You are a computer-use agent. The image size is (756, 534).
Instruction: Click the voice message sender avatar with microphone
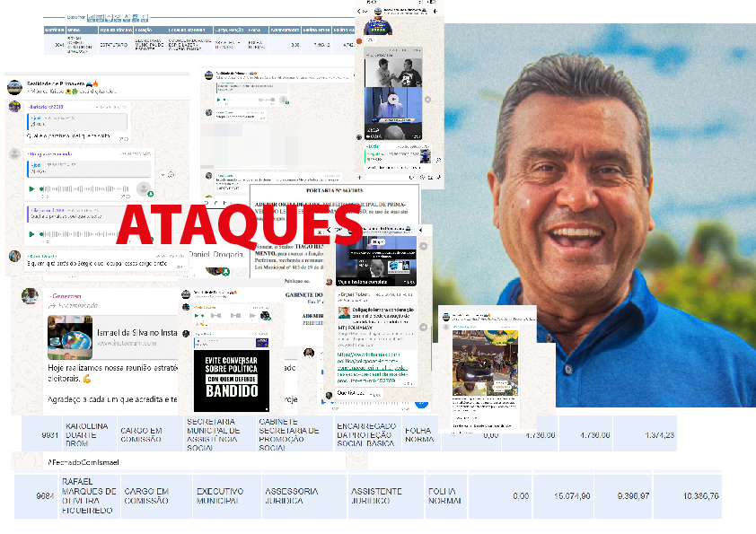coord(143,189)
